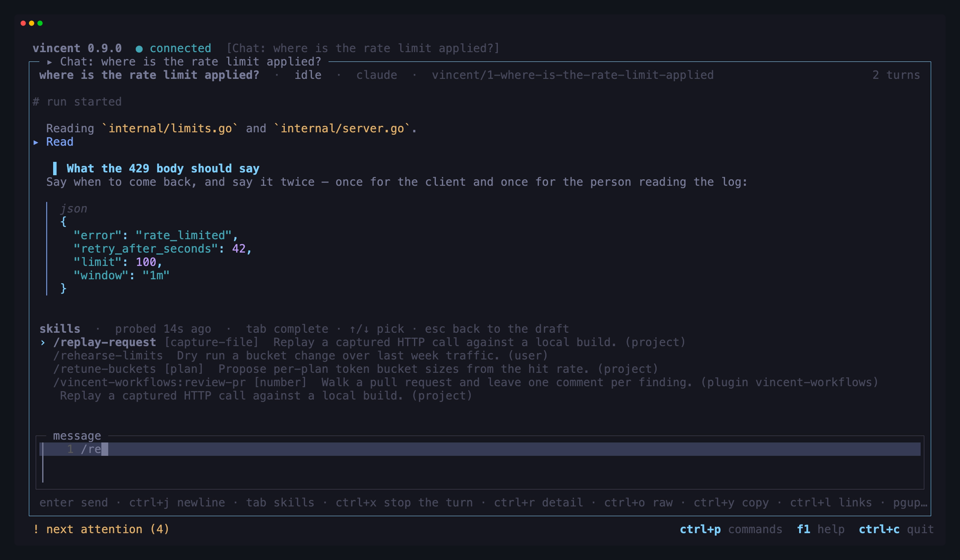Click the 'ctrl+j newline' hint
The width and height of the screenshot is (960, 560).
(x=177, y=502)
